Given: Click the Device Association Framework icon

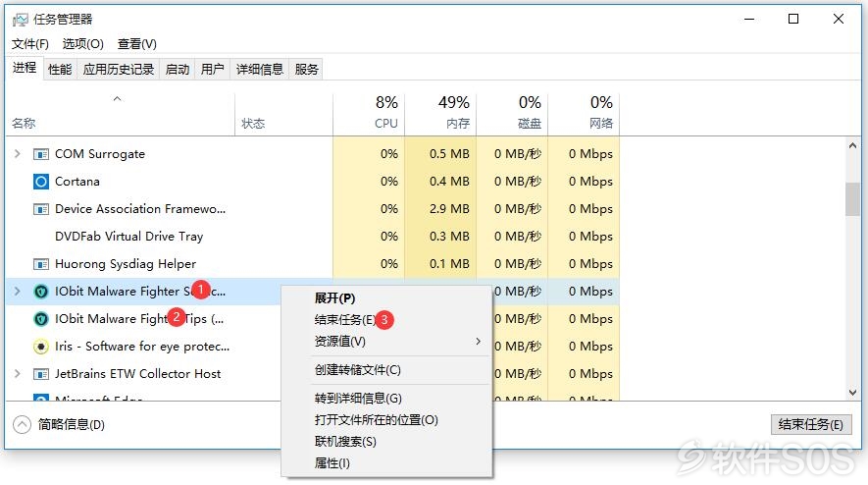Looking at the screenshot, I should pos(41,209).
